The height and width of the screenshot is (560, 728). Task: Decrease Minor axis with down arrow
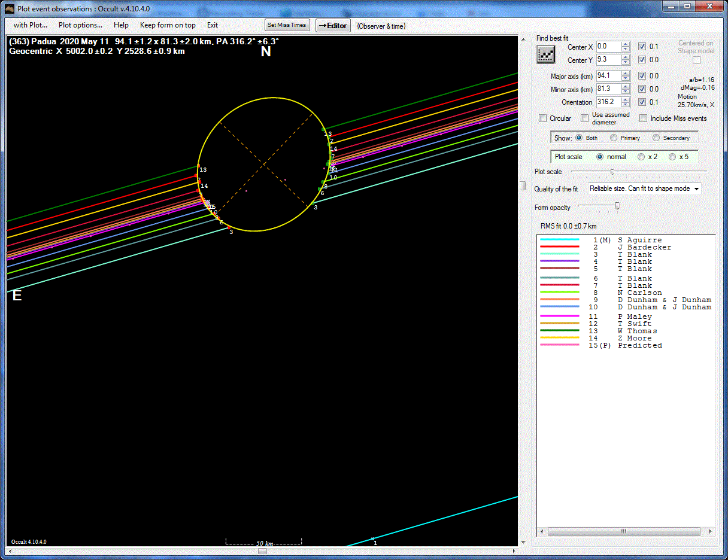click(626, 92)
